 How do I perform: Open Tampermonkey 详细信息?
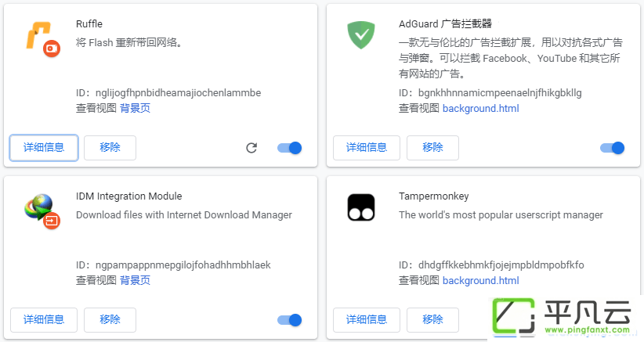pos(367,320)
